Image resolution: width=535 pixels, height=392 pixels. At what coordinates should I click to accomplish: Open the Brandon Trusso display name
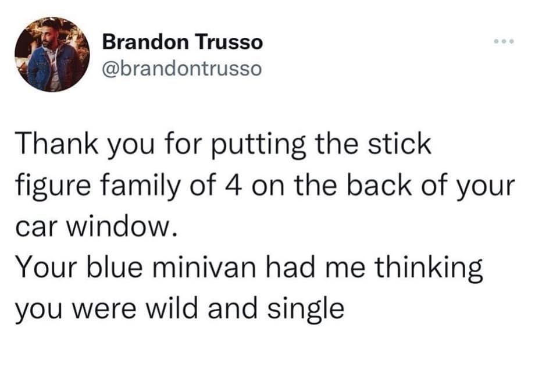[x=183, y=42]
